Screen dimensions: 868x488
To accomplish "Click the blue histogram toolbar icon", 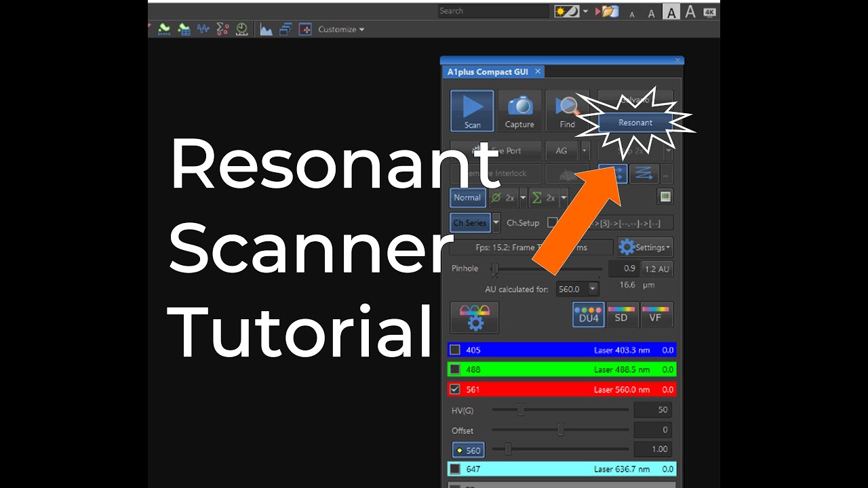I will click(x=266, y=29).
